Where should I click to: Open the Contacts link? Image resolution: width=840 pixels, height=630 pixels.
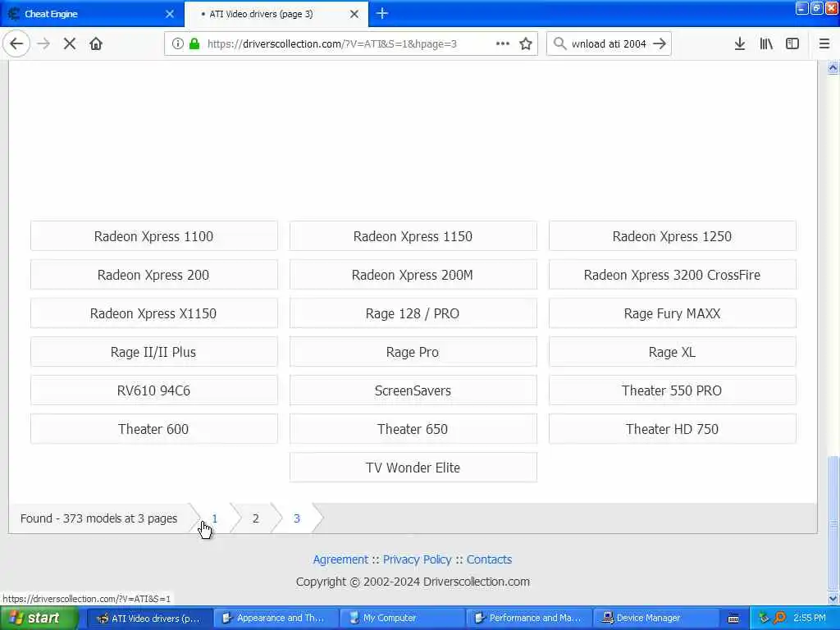coord(489,559)
